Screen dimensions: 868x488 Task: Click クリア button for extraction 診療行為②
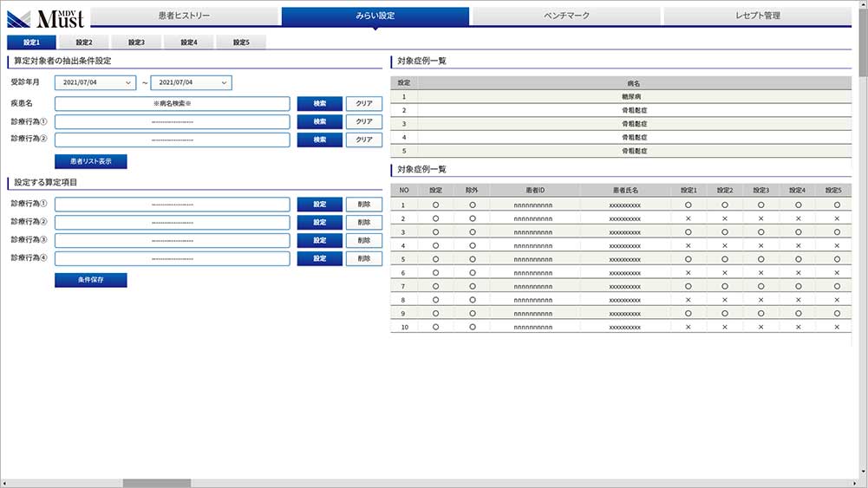tap(363, 140)
